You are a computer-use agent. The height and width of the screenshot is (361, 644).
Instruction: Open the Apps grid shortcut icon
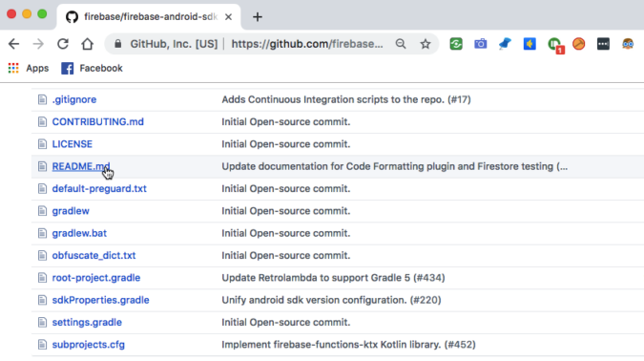[x=13, y=68]
